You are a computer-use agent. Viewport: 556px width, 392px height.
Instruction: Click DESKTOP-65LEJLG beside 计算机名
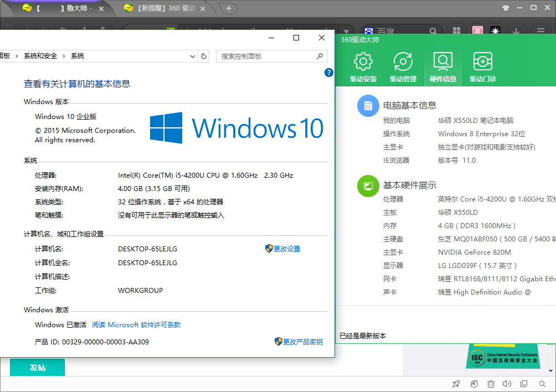pos(147,249)
